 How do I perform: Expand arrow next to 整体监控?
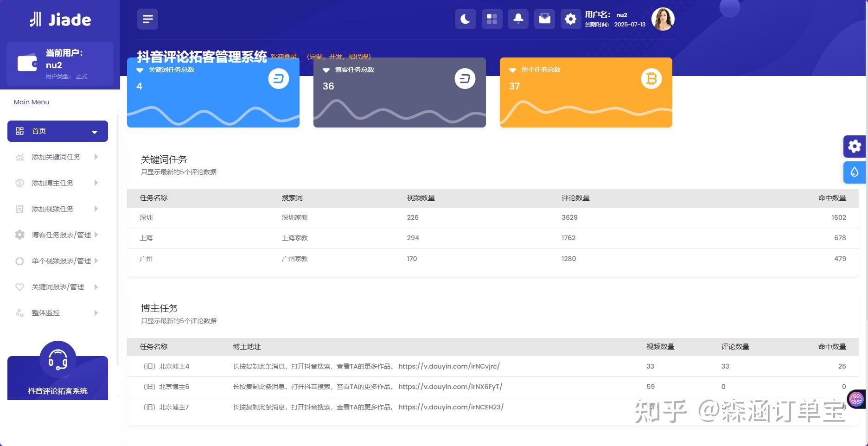pos(96,313)
